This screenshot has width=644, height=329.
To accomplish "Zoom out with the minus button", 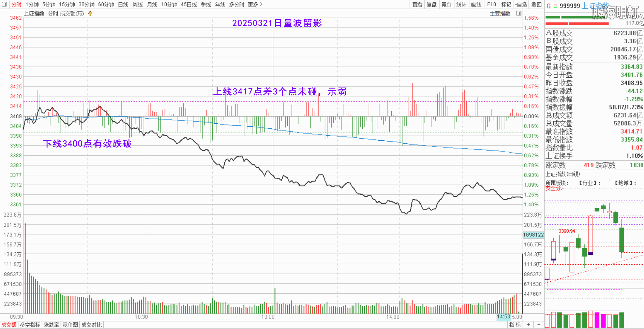I will point(539,325).
